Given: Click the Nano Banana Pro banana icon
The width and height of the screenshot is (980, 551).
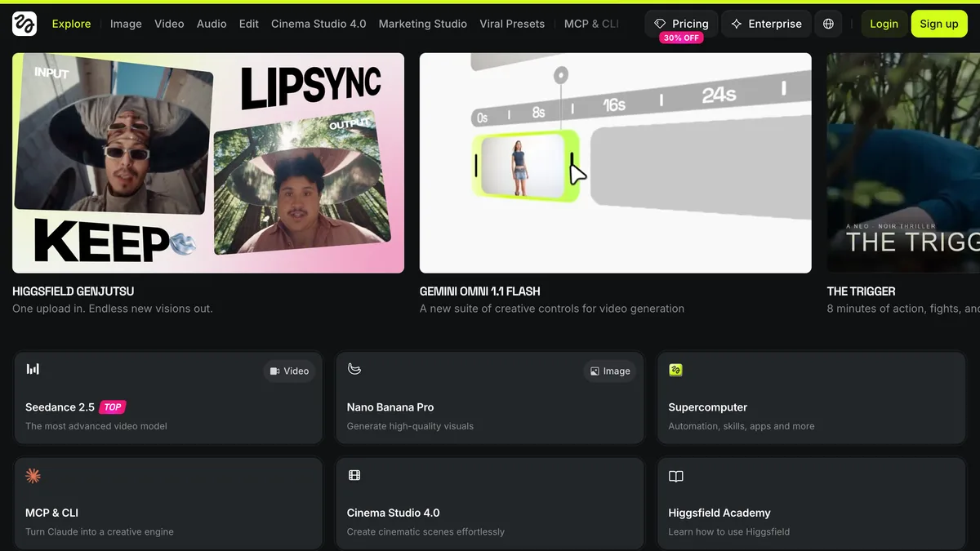Looking at the screenshot, I should [x=354, y=369].
